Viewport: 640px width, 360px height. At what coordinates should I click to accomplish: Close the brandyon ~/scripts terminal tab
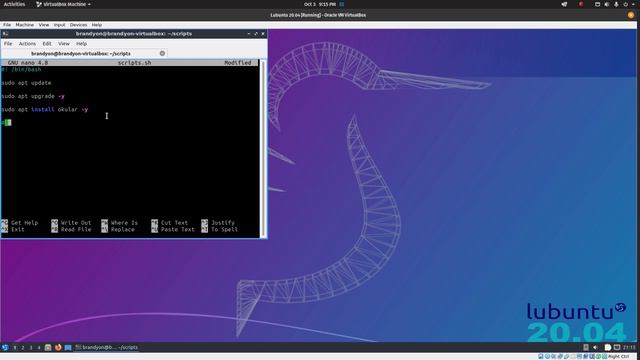162,53
